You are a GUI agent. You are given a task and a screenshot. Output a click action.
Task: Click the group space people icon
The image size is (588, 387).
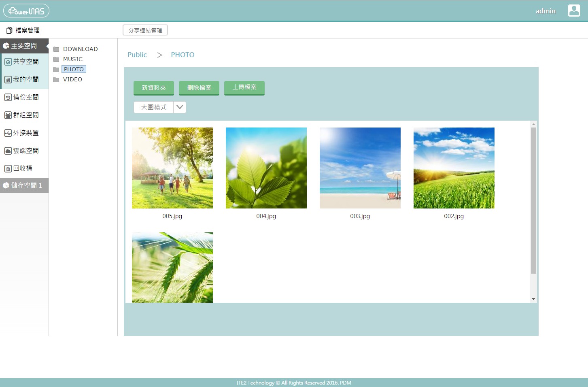[8, 115]
